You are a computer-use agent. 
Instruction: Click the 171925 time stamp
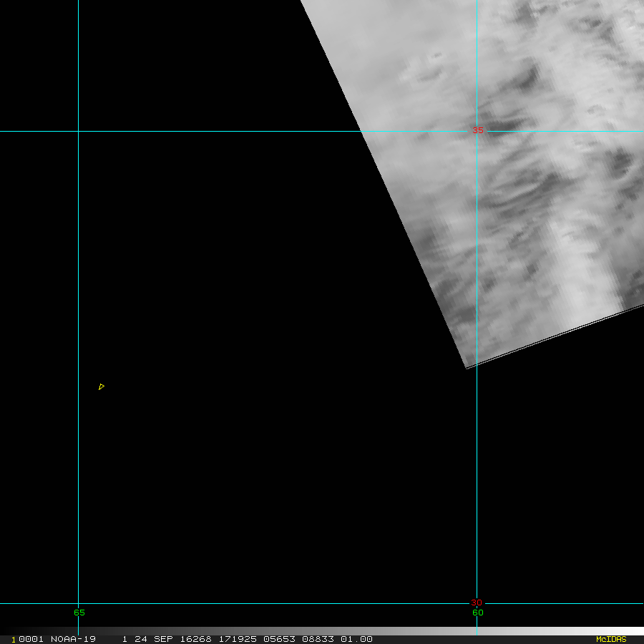coord(238,639)
